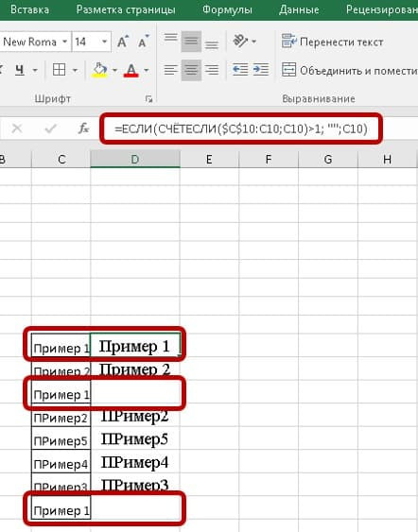This screenshot has width=418, height=532.
Task: Apply red font color A
Action: click(x=131, y=70)
